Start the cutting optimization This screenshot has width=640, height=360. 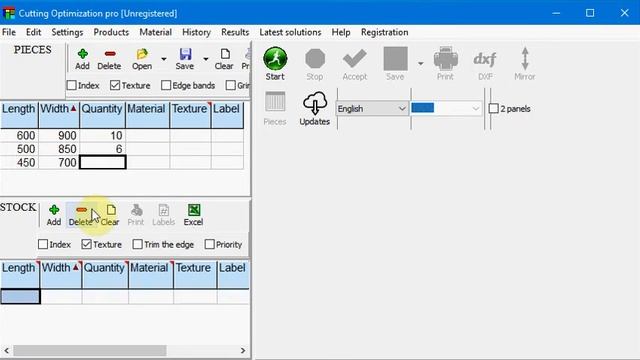275,63
